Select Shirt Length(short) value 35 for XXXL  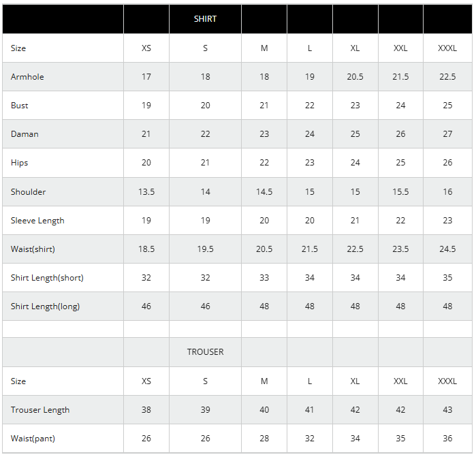(447, 278)
